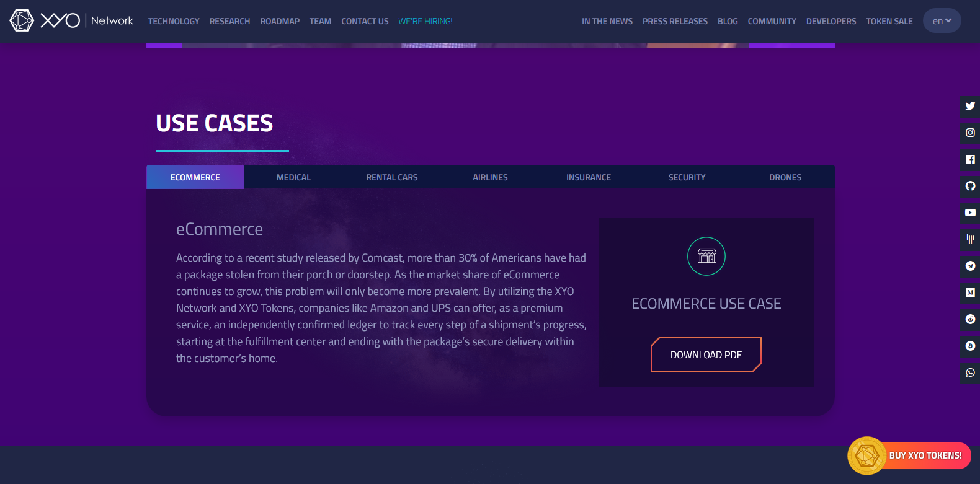Image resolution: width=980 pixels, height=484 pixels.
Task: Open the Drones use case tab
Action: tap(785, 177)
